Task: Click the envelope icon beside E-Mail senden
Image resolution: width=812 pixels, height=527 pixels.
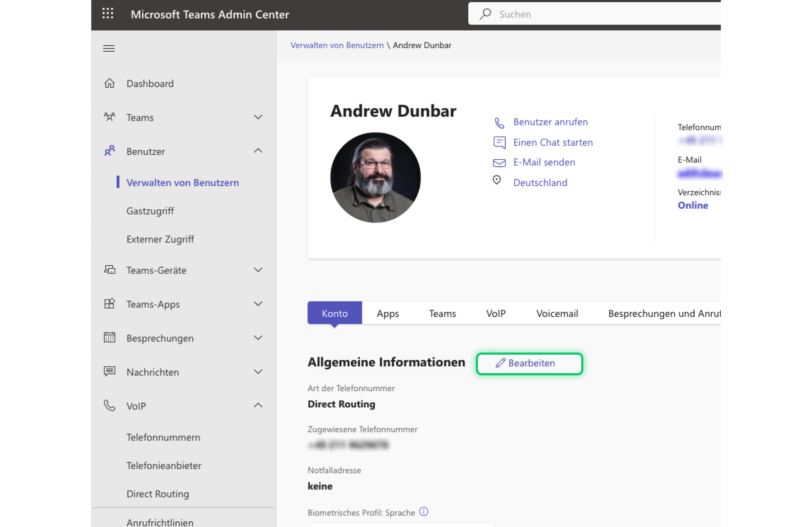Action: pos(499,163)
